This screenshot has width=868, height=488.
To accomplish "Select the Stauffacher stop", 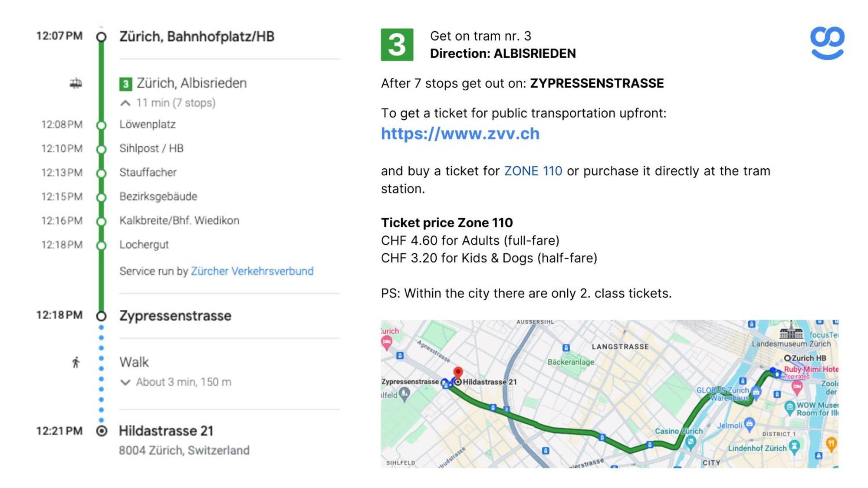I will pos(148,173).
